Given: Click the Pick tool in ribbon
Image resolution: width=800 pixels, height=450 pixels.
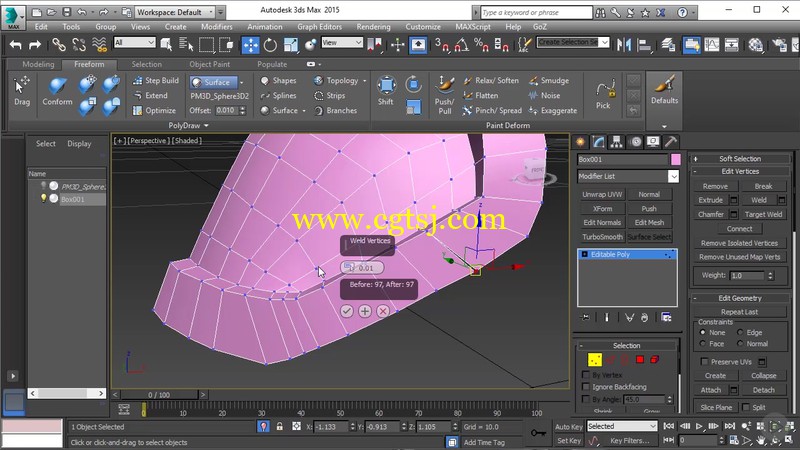Looking at the screenshot, I should click(603, 94).
